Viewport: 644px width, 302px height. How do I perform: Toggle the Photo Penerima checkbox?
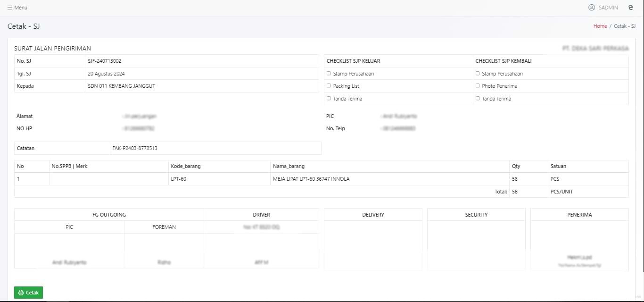pyautogui.click(x=478, y=86)
